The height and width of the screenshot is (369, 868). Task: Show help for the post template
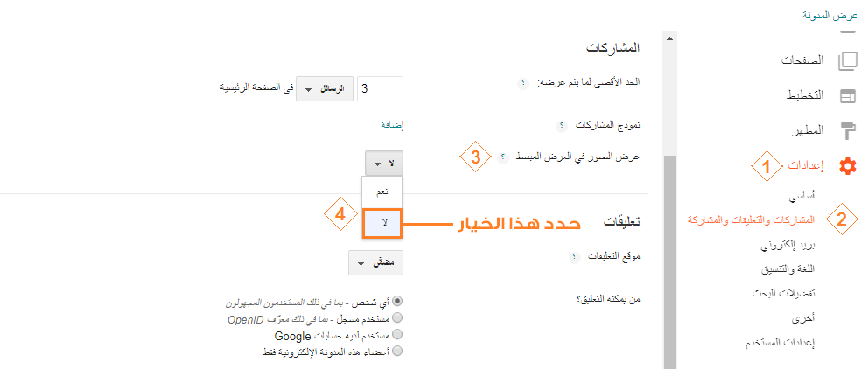560,126
